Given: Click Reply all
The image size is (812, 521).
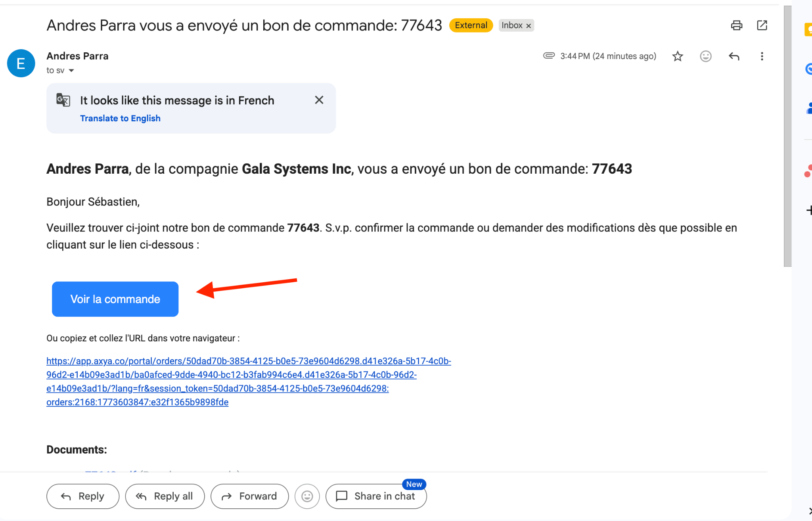Looking at the screenshot, I should coord(165,496).
